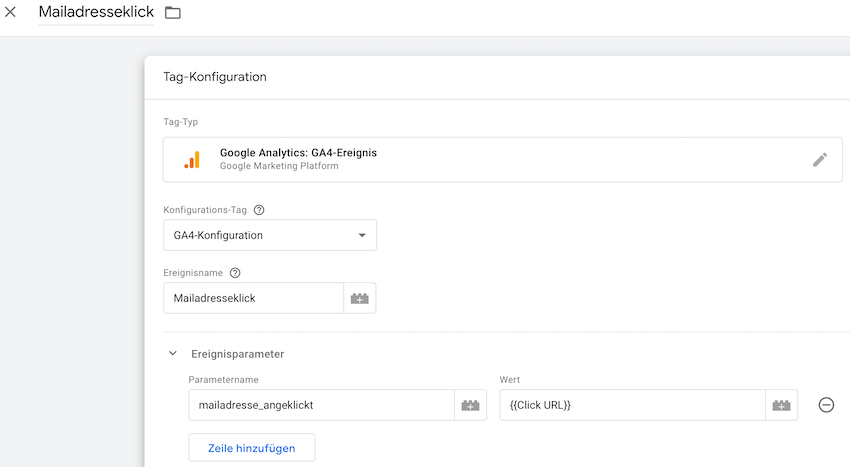Click the Ereignisparameter section heading

[x=237, y=353]
